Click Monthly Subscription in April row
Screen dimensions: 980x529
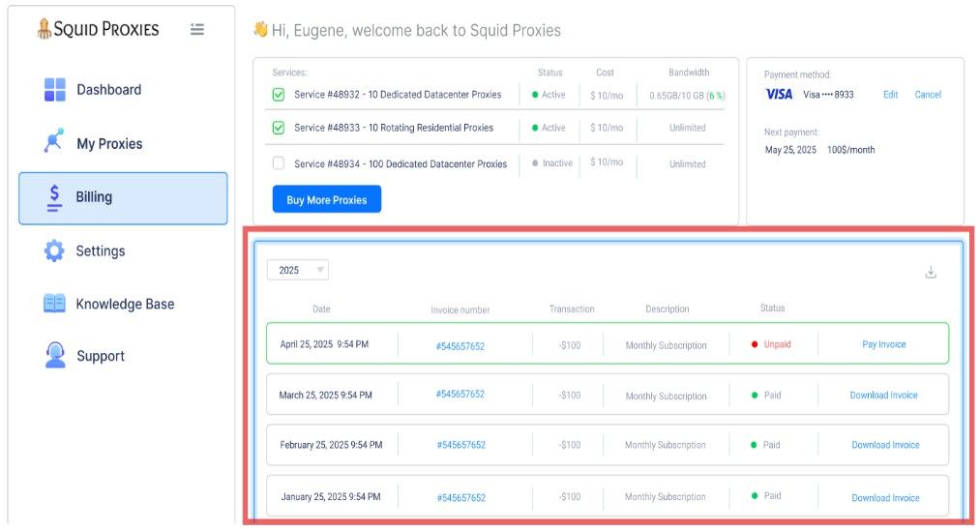(x=667, y=345)
